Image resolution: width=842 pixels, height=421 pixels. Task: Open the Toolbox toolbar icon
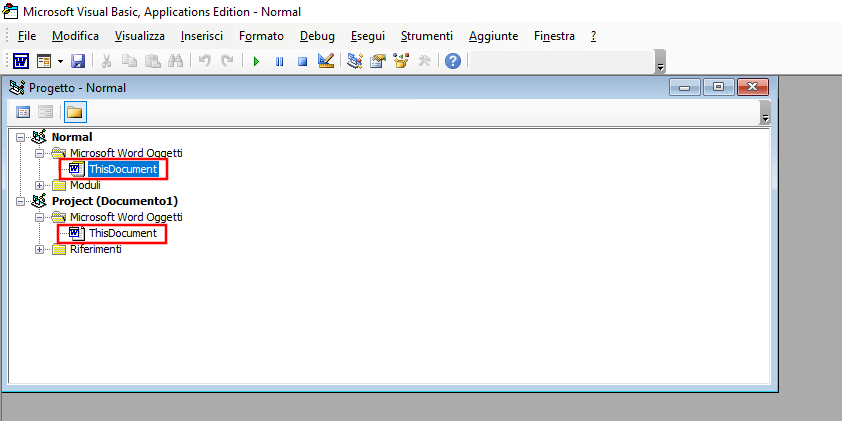(424, 61)
